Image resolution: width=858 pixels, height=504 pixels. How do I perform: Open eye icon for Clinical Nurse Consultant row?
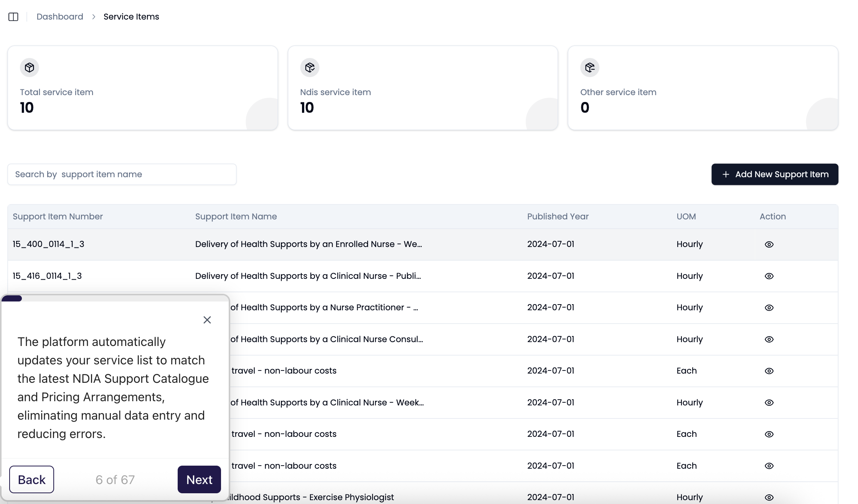[x=769, y=339]
